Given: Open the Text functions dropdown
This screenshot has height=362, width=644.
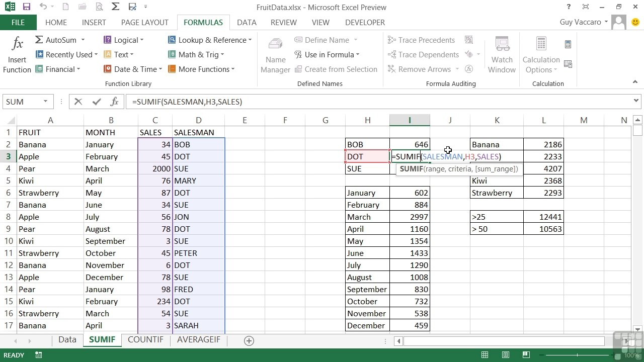Looking at the screenshot, I should tap(119, 54).
